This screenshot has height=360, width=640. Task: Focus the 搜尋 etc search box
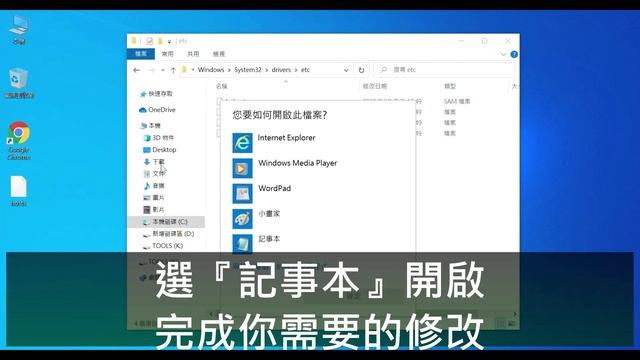point(445,70)
